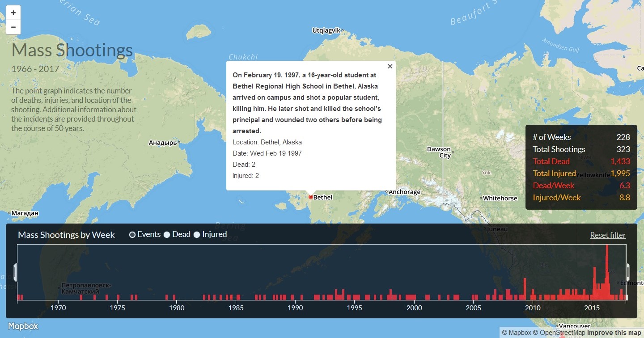Click the red Bethel shooting marker
This screenshot has height=338, width=644.
[311, 197]
